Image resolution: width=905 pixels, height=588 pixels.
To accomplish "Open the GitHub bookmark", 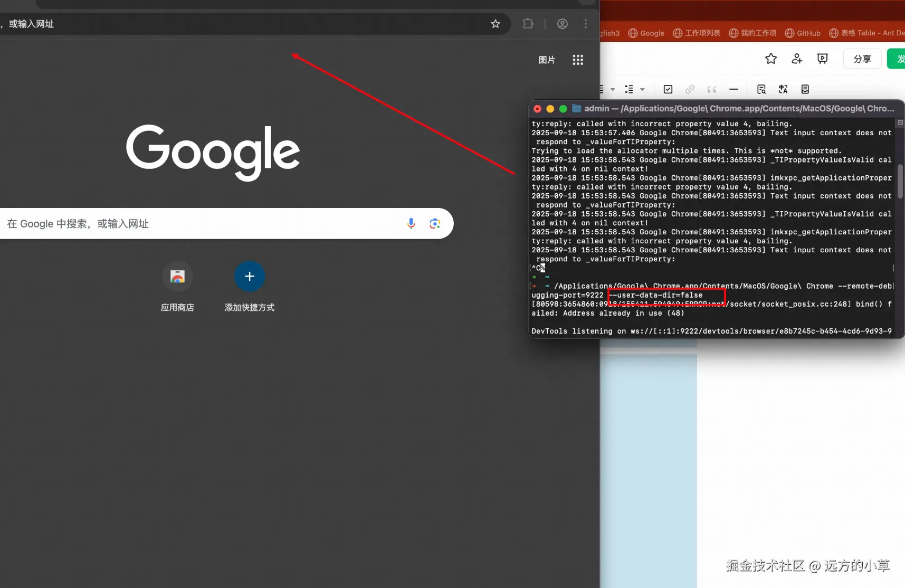I will pyautogui.click(x=803, y=33).
